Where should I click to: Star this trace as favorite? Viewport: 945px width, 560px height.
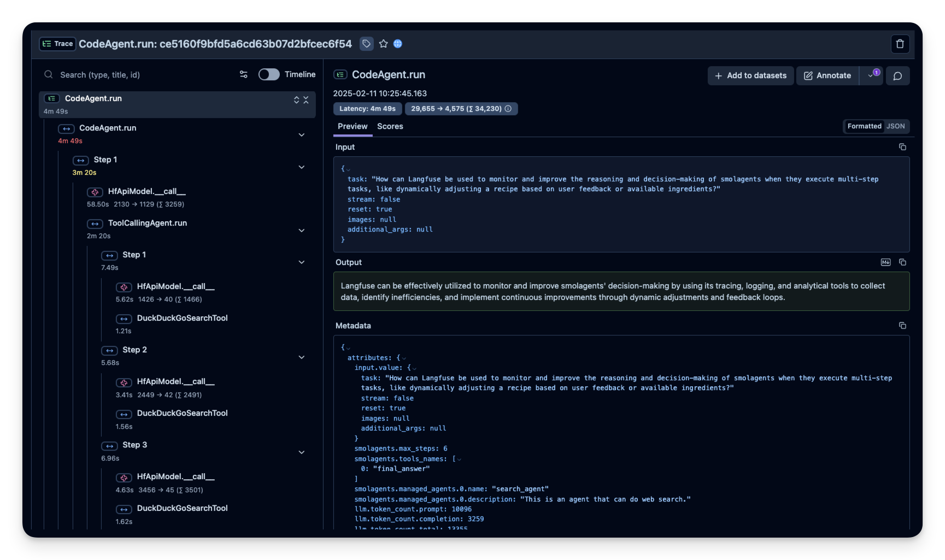tap(383, 44)
